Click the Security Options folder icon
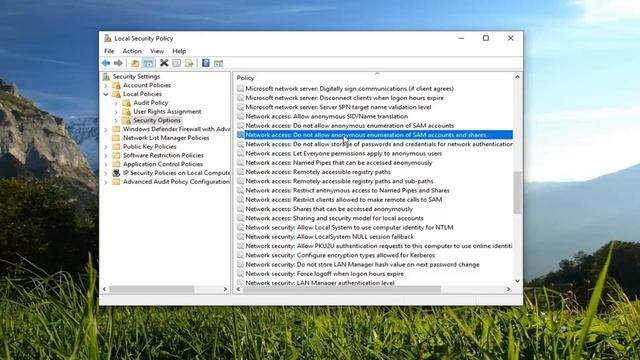The width and height of the screenshot is (640, 360). pos(127,120)
